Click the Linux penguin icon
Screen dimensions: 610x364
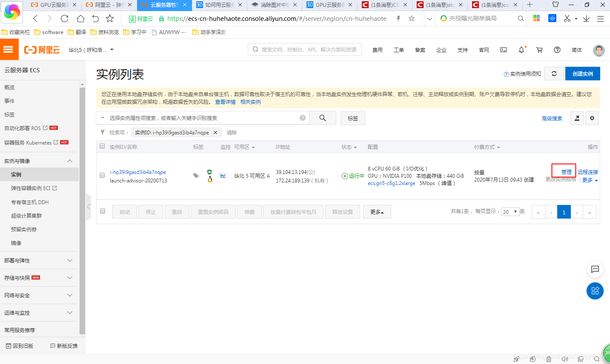tap(210, 179)
